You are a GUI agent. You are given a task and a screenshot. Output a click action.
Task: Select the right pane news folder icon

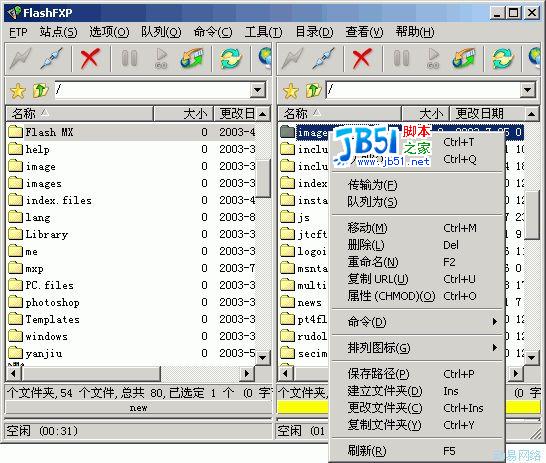pyautogui.click(x=287, y=302)
